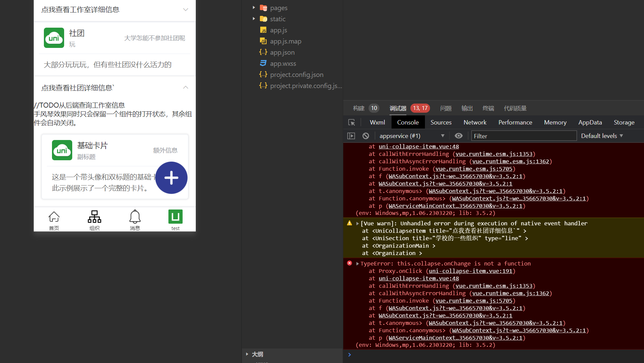Click 大学怎能不参加社团呢 card extra text
This screenshot has height=363, width=644.
coord(155,38)
